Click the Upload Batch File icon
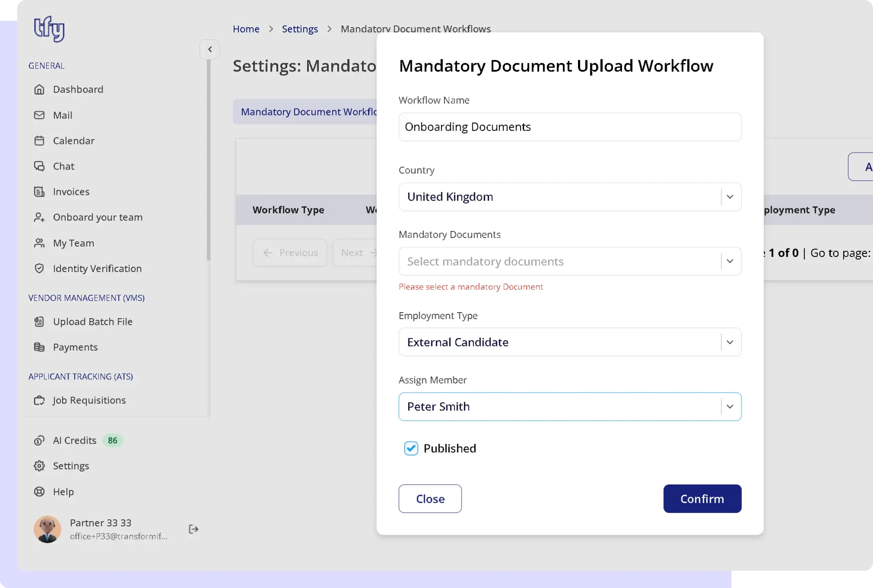The height and width of the screenshot is (588, 873). click(x=39, y=322)
